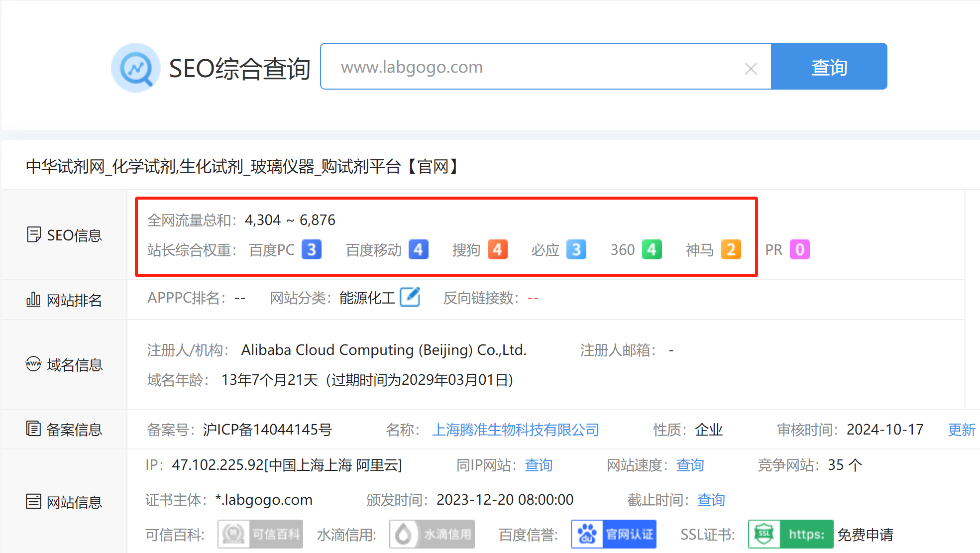Click 查询 next to 截止时间
The width and height of the screenshot is (980, 553).
(711, 500)
